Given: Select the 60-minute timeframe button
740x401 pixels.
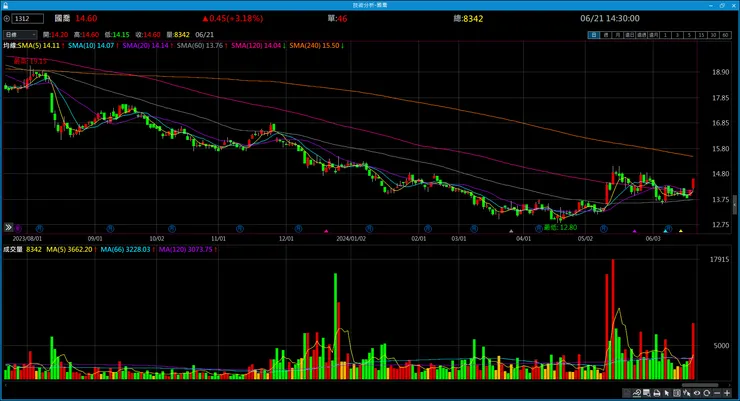Looking at the screenshot, I should point(726,35).
